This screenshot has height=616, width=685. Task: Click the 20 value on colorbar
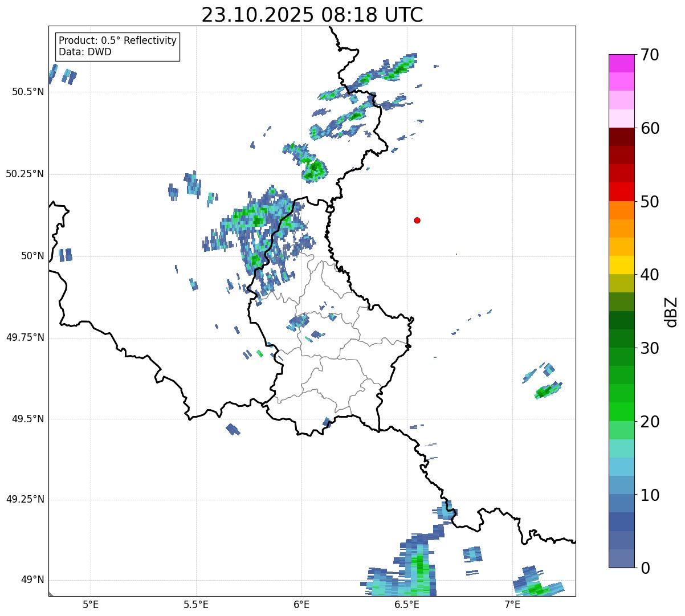point(650,422)
